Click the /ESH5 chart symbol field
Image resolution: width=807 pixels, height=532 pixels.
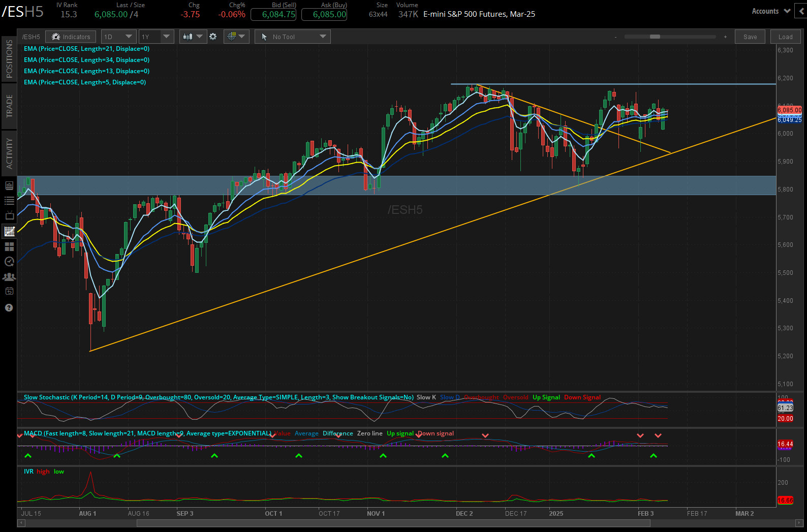(31, 37)
